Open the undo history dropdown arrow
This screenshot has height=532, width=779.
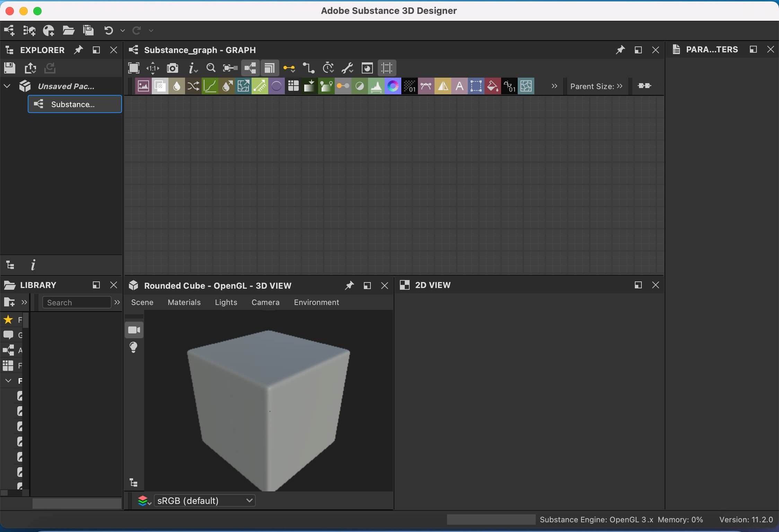(122, 31)
